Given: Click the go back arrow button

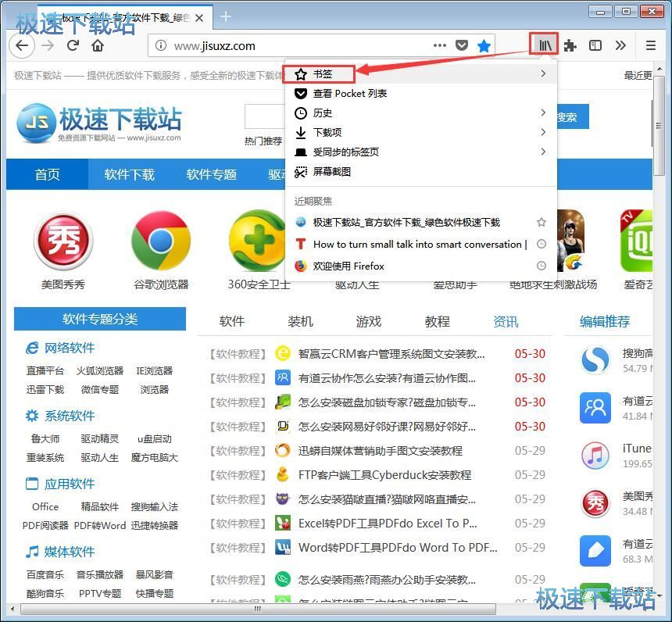Looking at the screenshot, I should point(22,45).
